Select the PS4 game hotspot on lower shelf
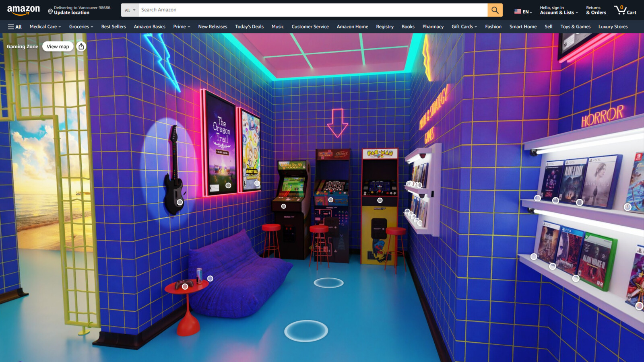Image resolution: width=644 pixels, height=362 pixels. pos(553,266)
